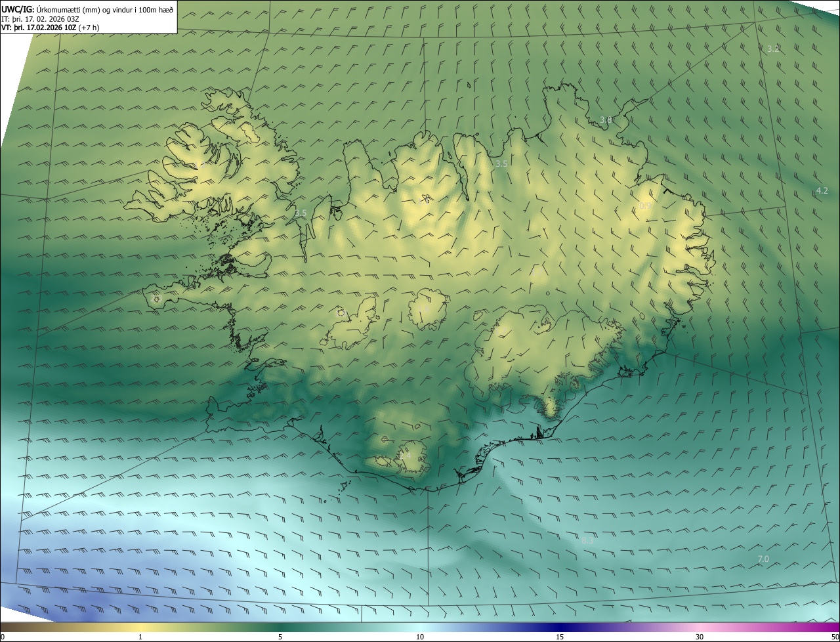Click the 1 tick on the colour scale
840x642 pixels.
[140, 637]
